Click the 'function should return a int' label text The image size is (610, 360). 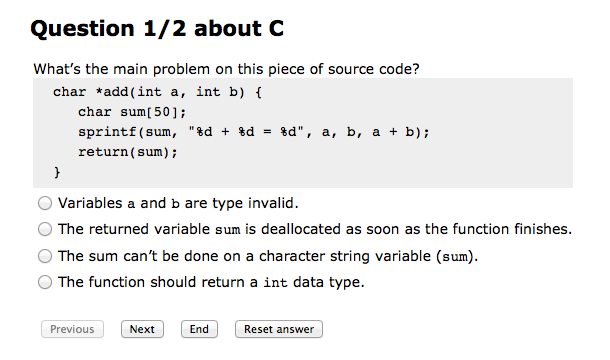tap(211, 282)
